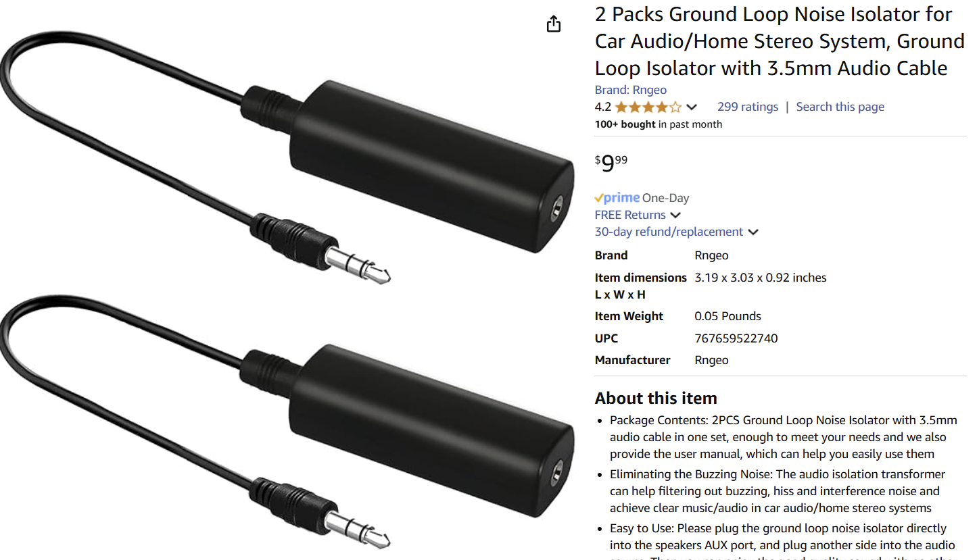Click the star rating icons

(648, 107)
